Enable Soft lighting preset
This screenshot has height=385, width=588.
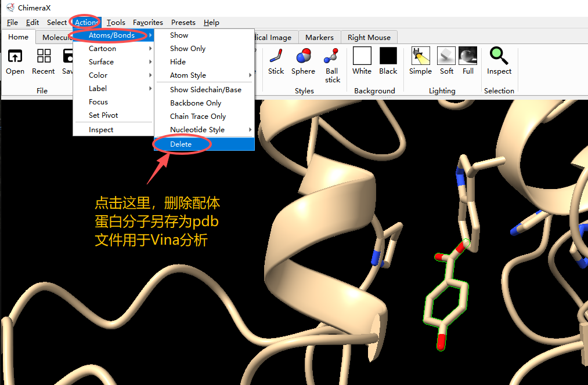(x=446, y=57)
